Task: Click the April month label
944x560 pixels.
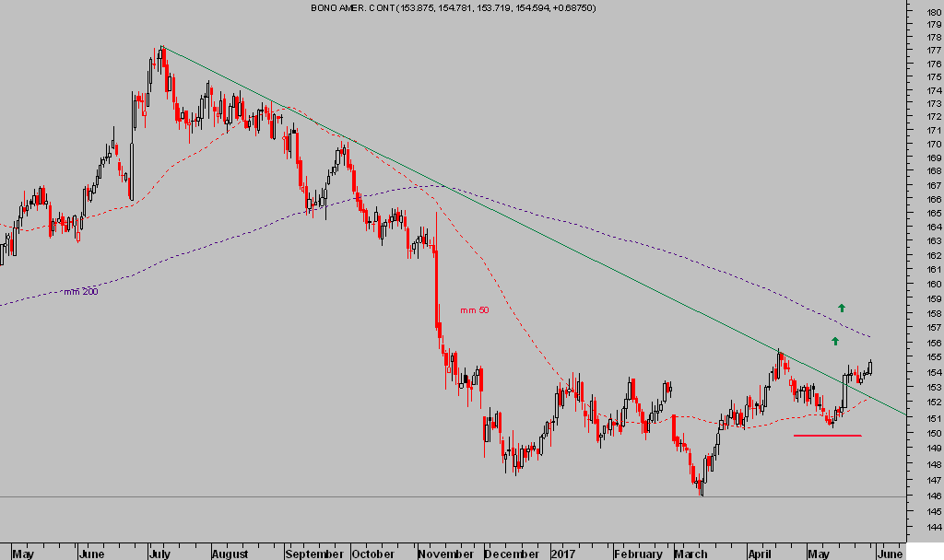Action: pyautogui.click(x=760, y=554)
